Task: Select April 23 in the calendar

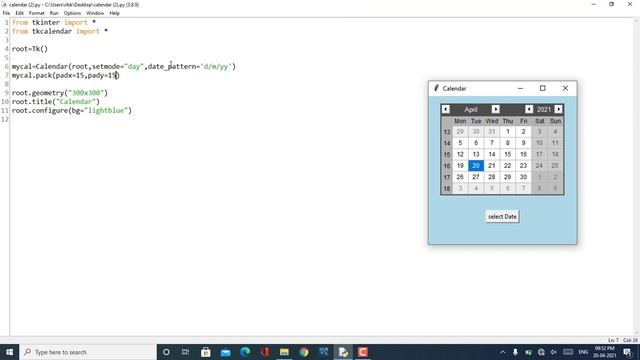Action: (x=523, y=165)
